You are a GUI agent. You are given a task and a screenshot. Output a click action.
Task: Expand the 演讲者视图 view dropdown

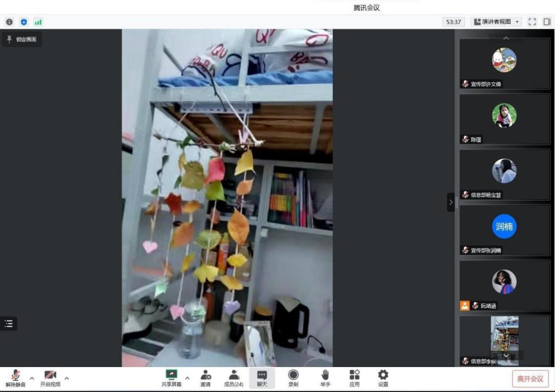click(496, 22)
